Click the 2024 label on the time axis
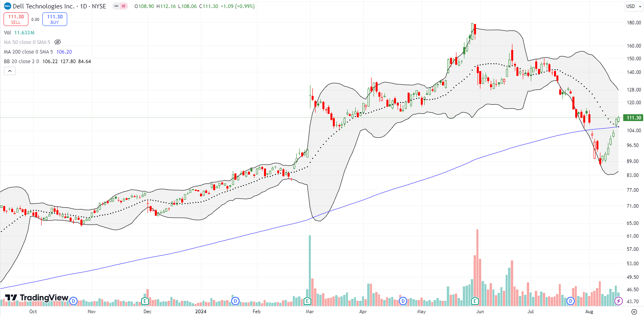 [x=201, y=312]
